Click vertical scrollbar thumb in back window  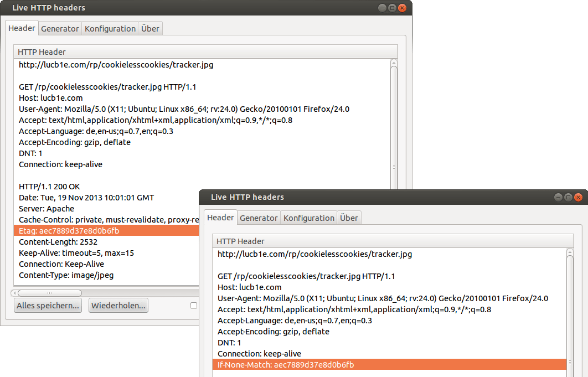[394, 127]
